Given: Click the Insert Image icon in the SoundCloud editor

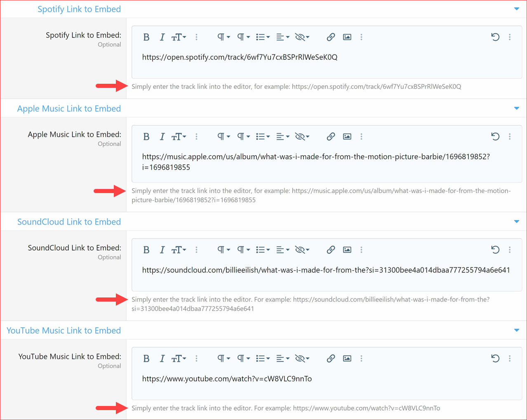Looking at the screenshot, I should pos(347,250).
